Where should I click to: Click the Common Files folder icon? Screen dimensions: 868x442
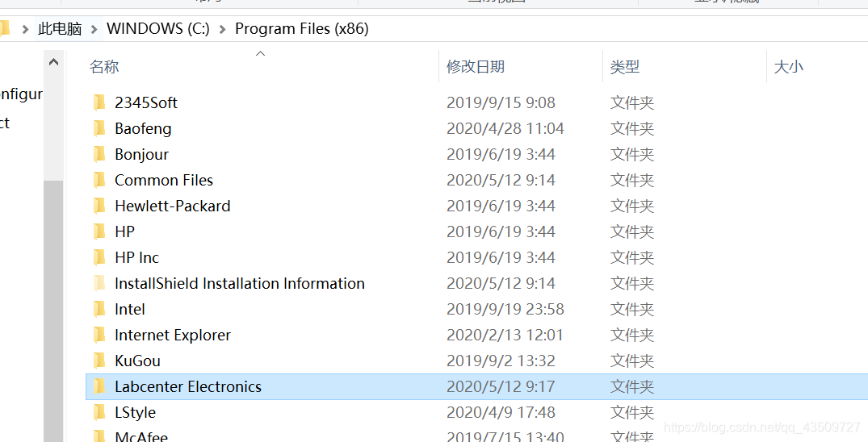pos(99,180)
